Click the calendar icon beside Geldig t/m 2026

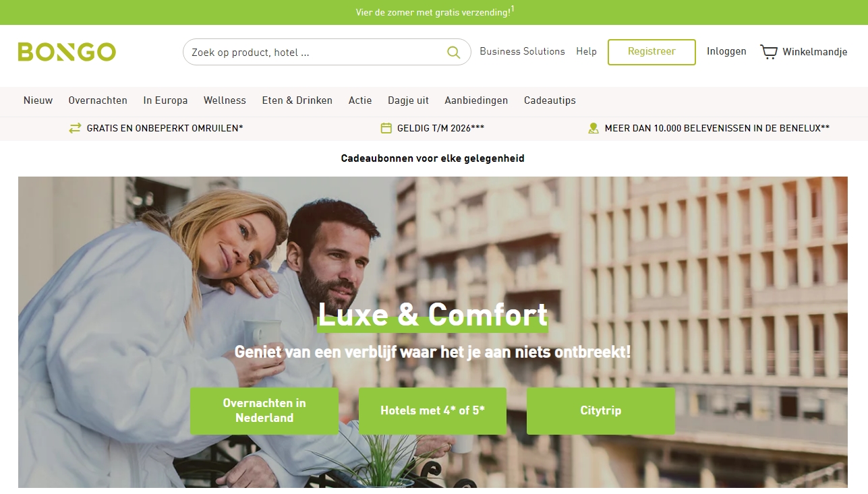[x=386, y=128]
